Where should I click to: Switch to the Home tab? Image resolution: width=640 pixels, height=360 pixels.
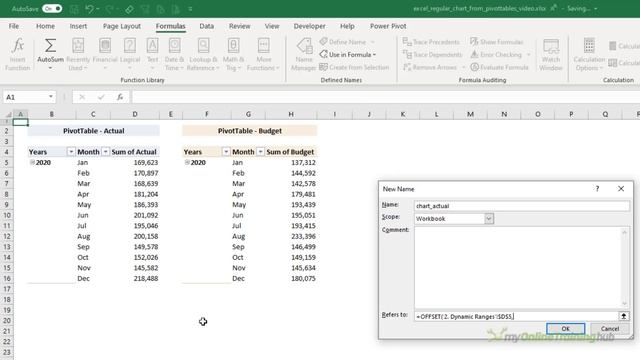45,26
